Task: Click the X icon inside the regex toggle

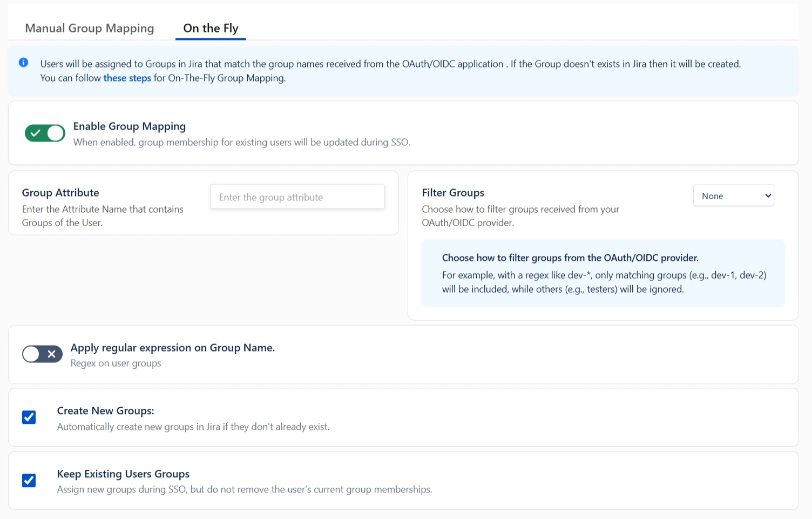Action: tap(52, 354)
